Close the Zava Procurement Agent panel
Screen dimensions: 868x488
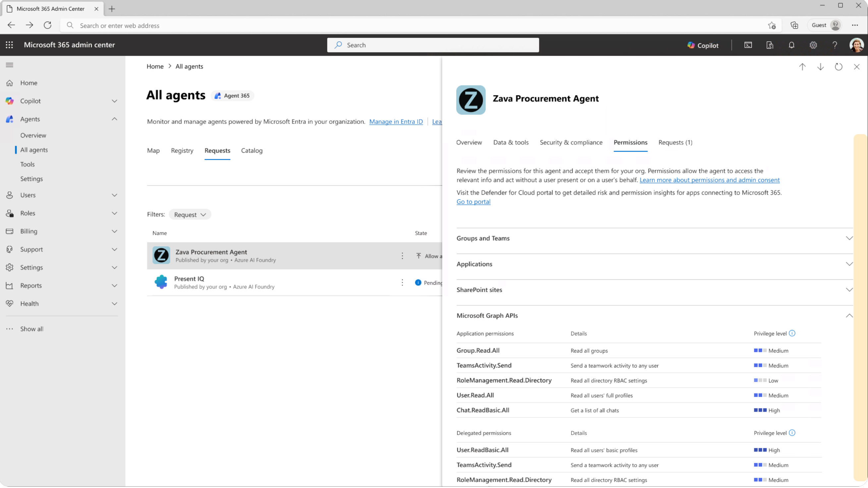[856, 67]
